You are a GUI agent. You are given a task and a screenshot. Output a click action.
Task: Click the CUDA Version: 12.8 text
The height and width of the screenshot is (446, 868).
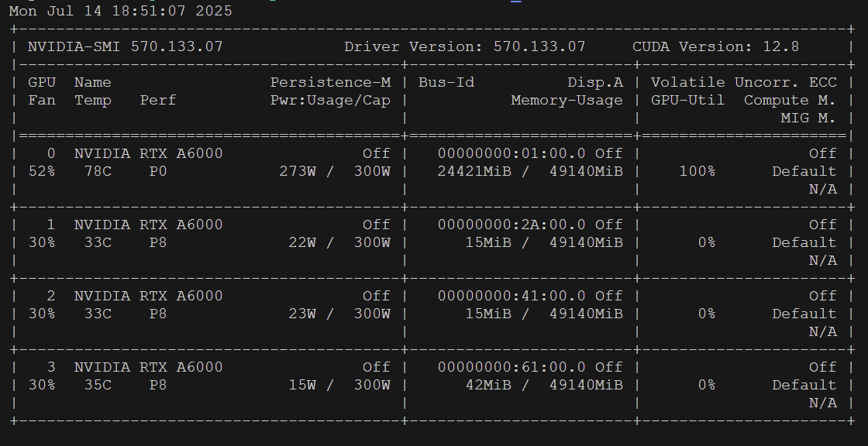click(716, 46)
